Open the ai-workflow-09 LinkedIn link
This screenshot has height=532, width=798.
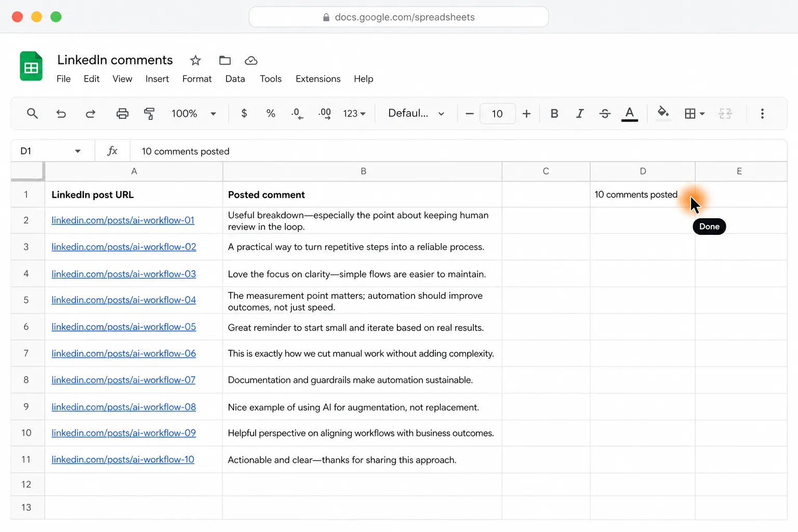pos(124,433)
